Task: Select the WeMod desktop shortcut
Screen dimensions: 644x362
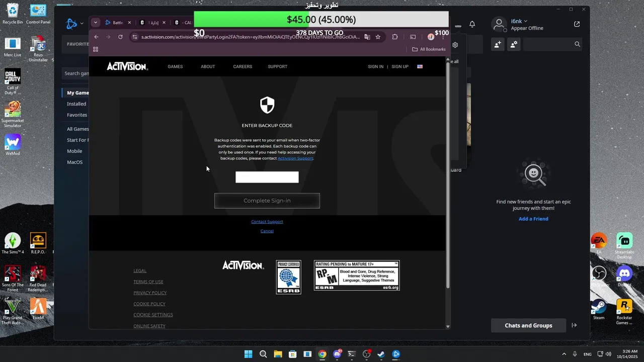Action: [13, 145]
